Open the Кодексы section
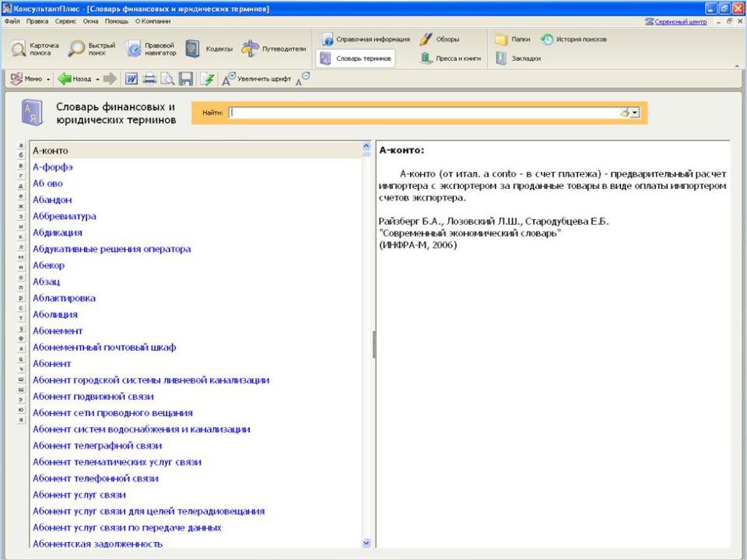This screenshot has width=747, height=560. pos(209,48)
